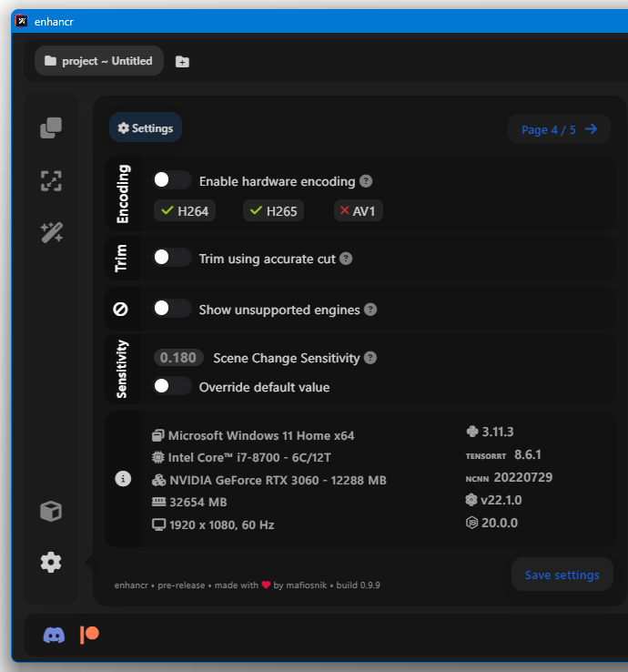Click the Encoding section label
The width and height of the screenshot is (628, 672).
(x=123, y=194)
